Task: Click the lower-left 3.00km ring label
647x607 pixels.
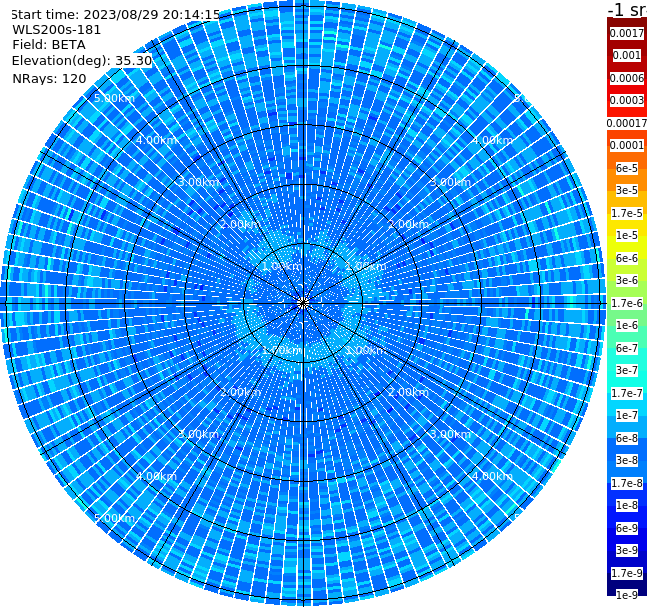Action: (x=198, y=434)
